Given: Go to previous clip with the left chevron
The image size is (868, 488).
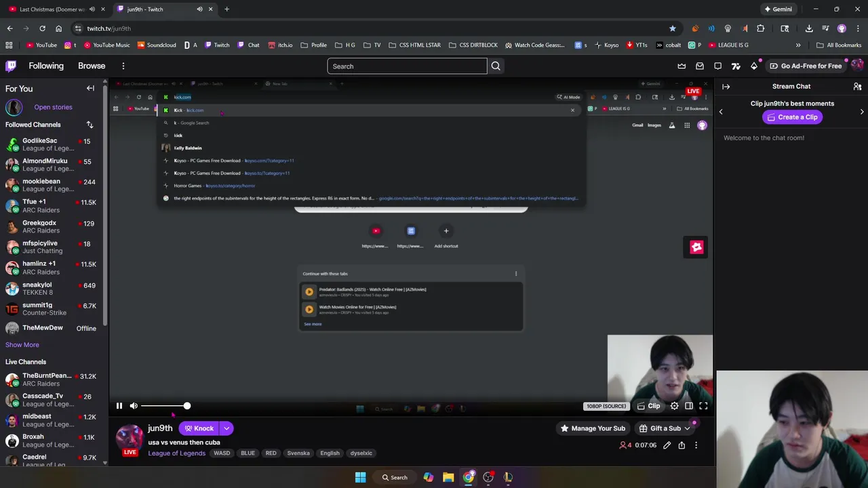Looking at the screenshot, I should coord(721,112).
